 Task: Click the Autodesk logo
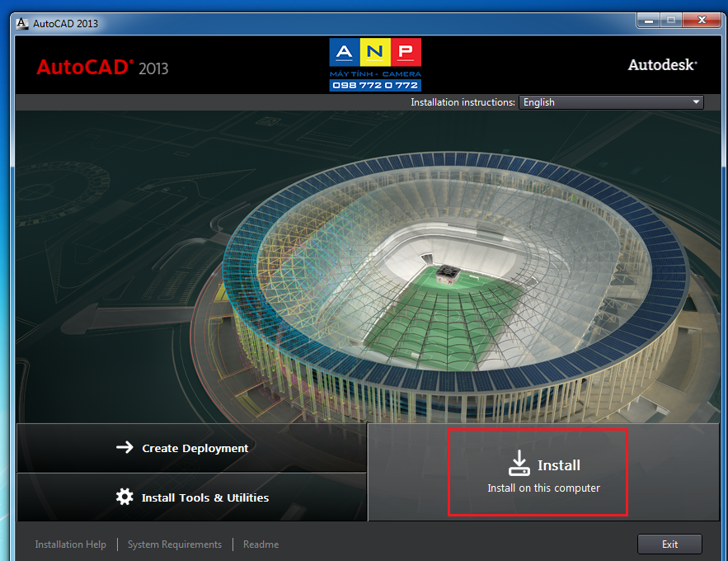pyautogui.click(x=663, y=65)
